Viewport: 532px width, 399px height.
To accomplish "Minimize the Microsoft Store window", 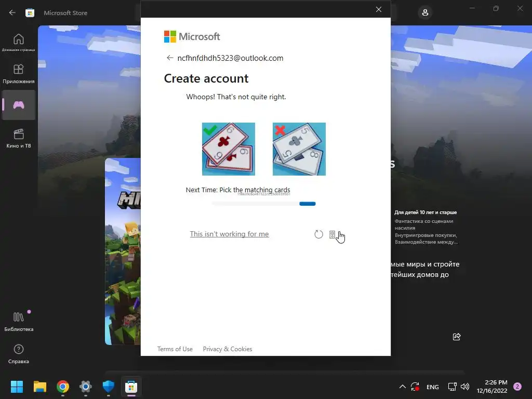I will click(472, 8).
